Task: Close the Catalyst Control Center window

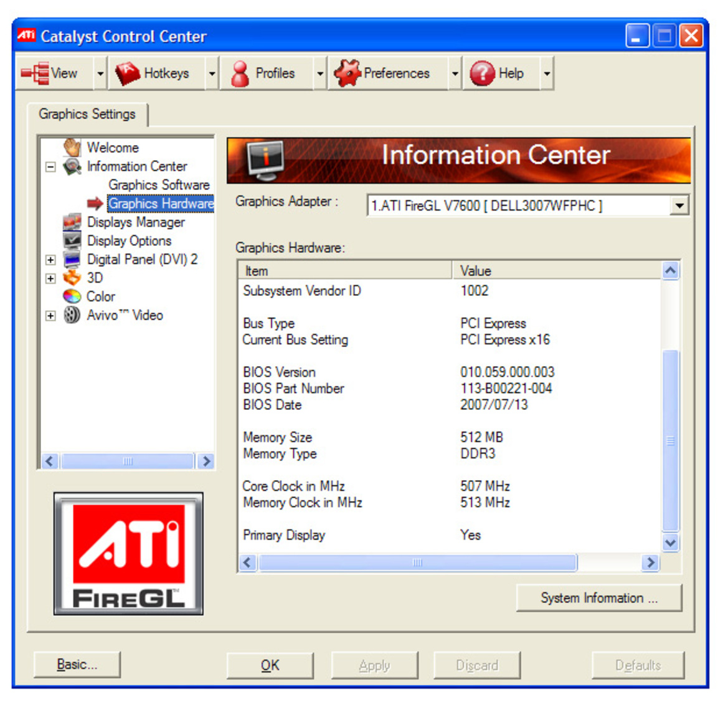Action: 691,35
